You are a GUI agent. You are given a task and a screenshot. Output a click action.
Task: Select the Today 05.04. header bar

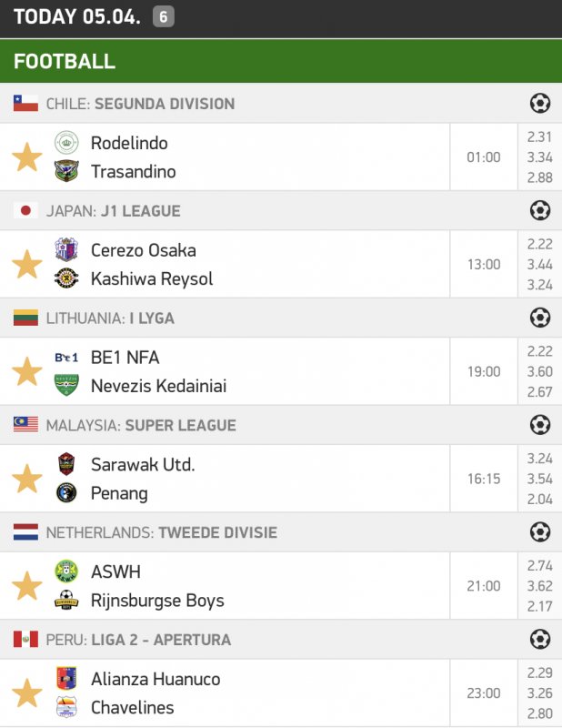click(77, 16)
